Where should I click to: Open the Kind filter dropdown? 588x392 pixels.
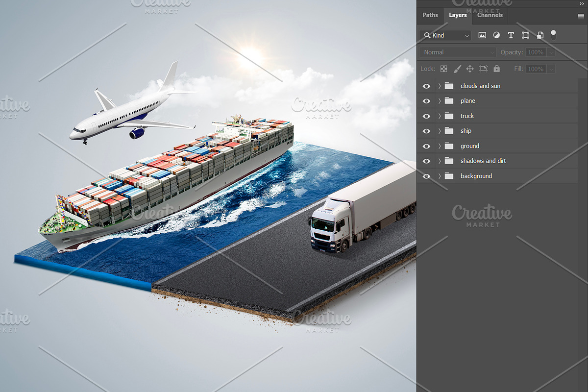[445, 35]
